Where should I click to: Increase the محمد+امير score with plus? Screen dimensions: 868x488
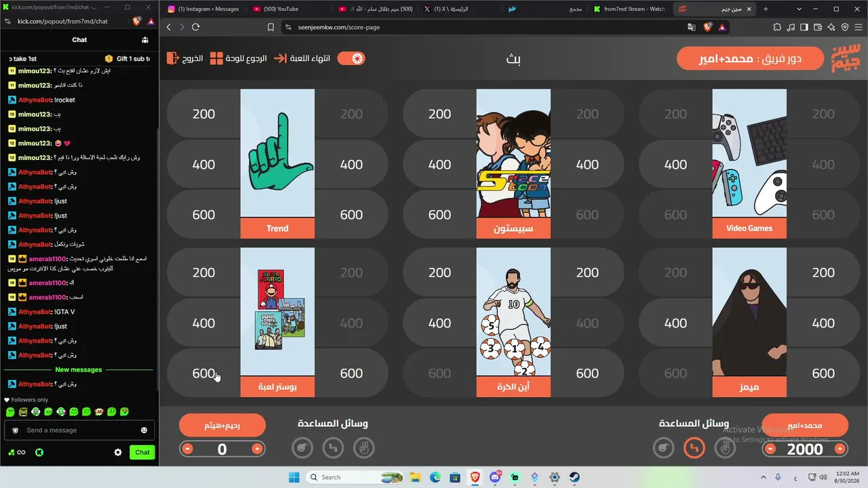tap(840, 449)
